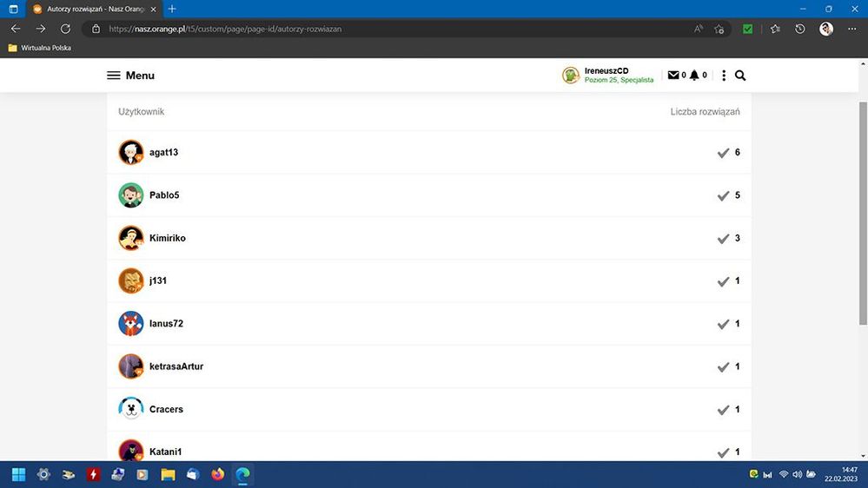
Task: Open ketrasaArtur user profile
Action: (x=176, y=366)
